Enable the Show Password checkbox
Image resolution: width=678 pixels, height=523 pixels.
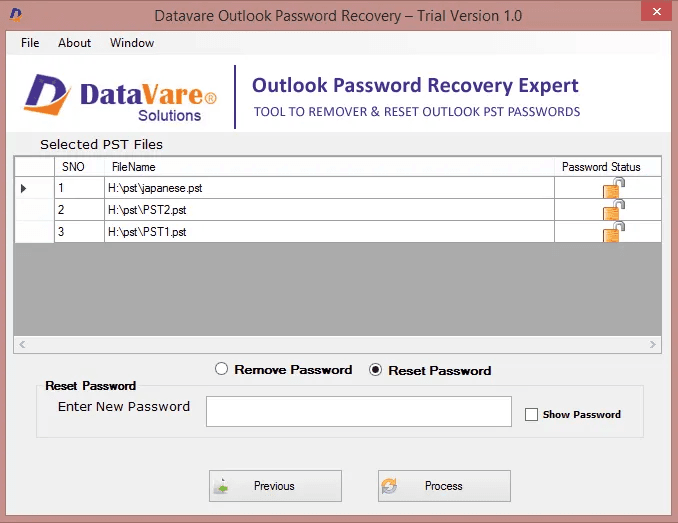coord(531,414)
